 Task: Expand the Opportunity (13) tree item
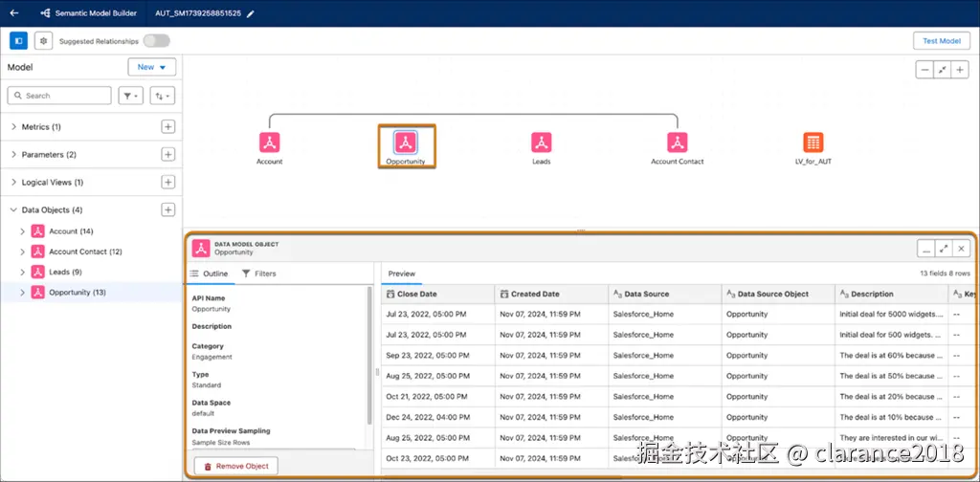23,293
